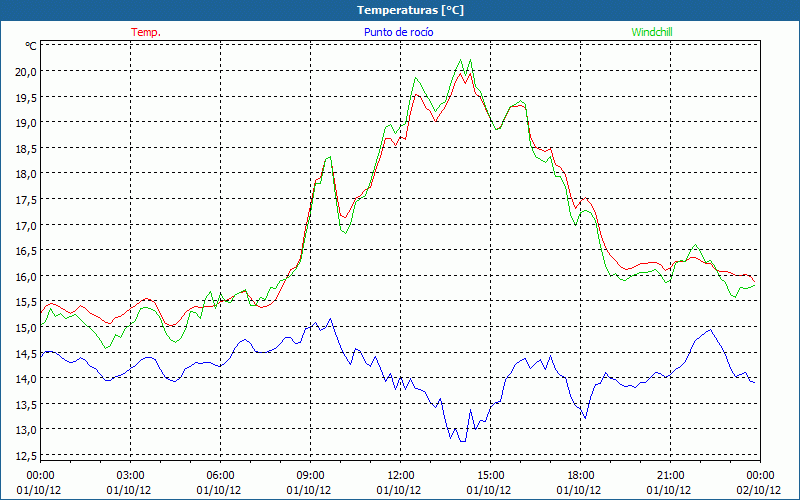The height and width of the screenshot is (500, 800).
Task: Click the '18,0' y-axis value
Action: point(27,174)
